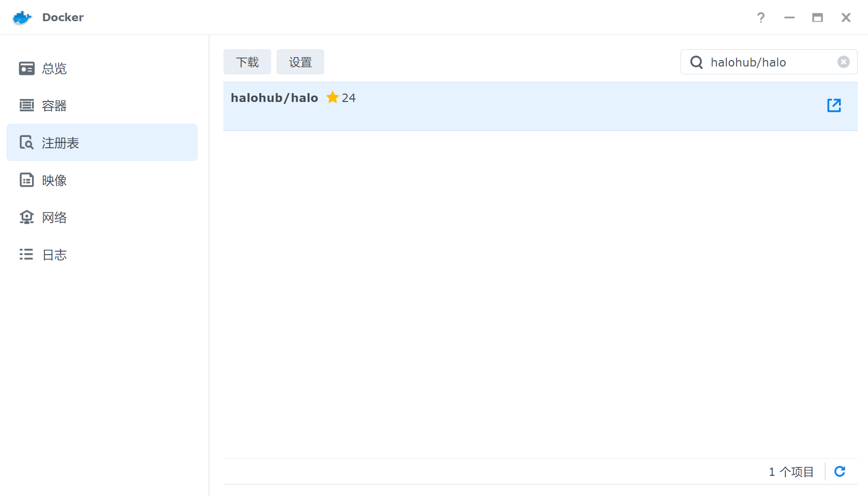Select the halohub/halo result row

(x=540, y=106)
